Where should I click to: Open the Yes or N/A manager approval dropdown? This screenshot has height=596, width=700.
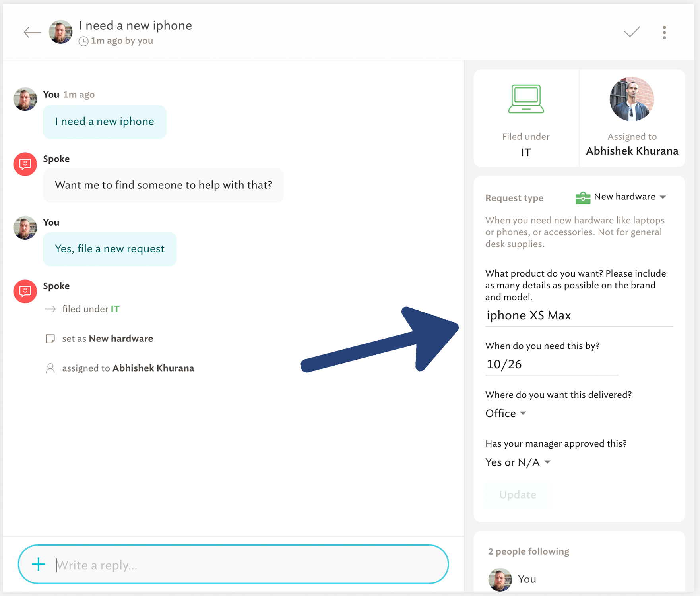point(518,462)
